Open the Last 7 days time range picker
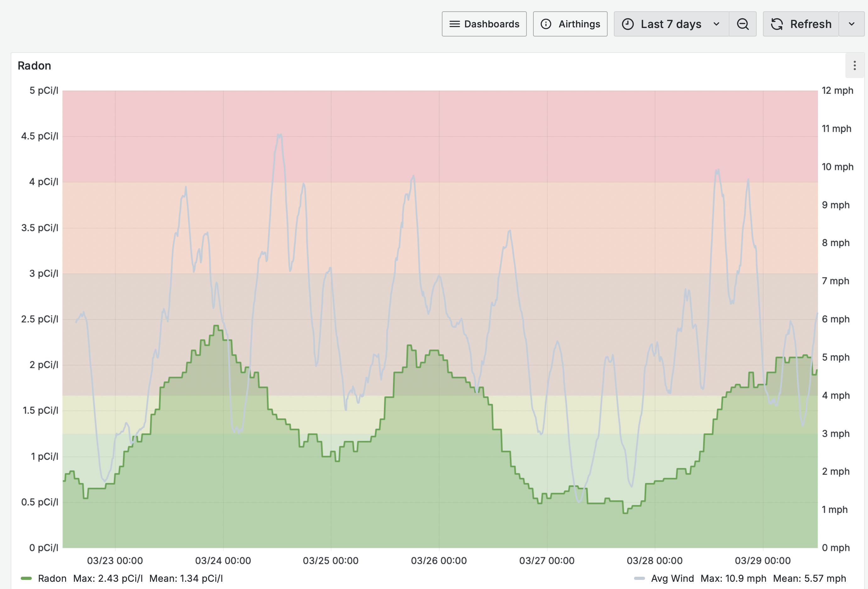Image resolution: width=868 pixels, height=589 pixels. tap(671, 24)
